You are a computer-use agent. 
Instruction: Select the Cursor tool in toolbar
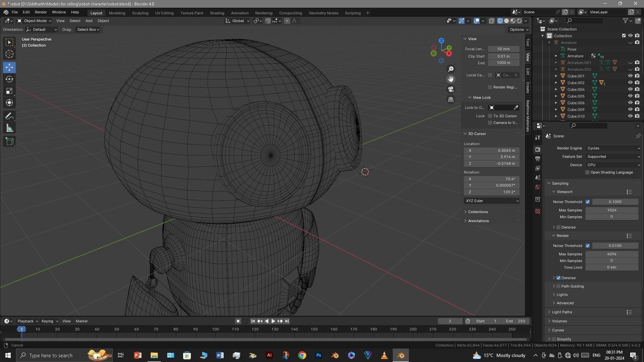click(9, 54)
